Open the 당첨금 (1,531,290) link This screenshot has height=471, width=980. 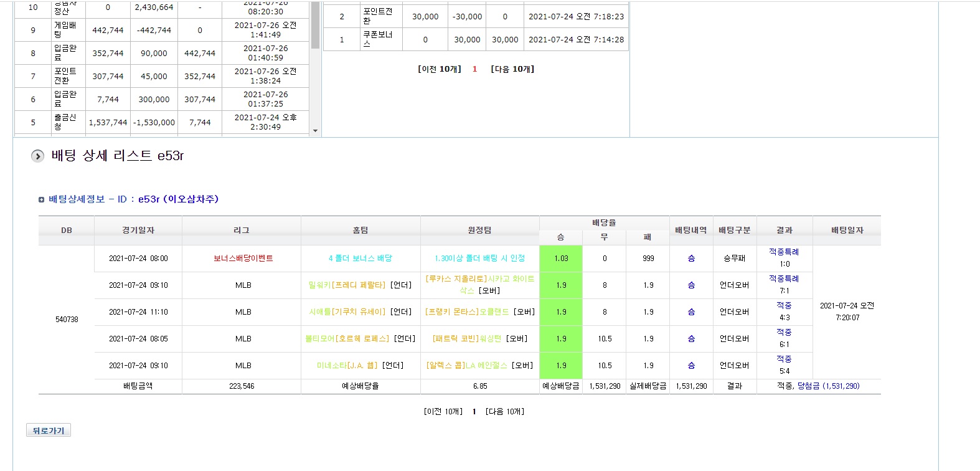pyautogui.click(x=828, y=386)
